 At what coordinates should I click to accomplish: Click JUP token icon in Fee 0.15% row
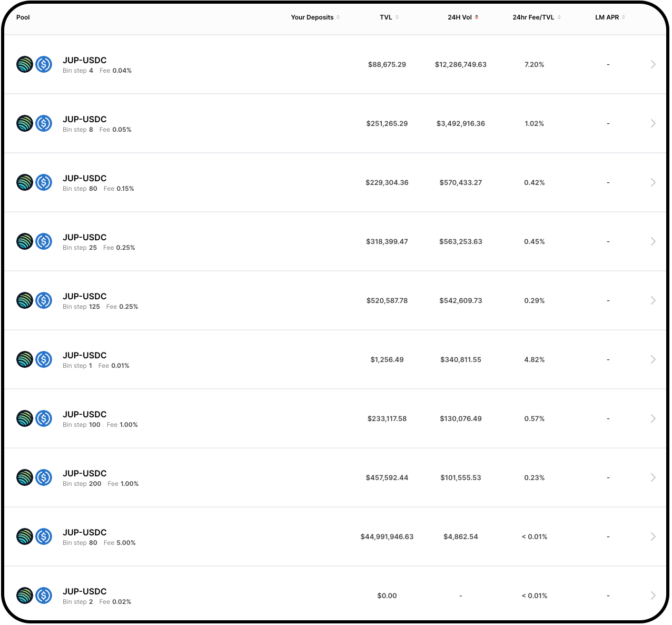(25, 182)
